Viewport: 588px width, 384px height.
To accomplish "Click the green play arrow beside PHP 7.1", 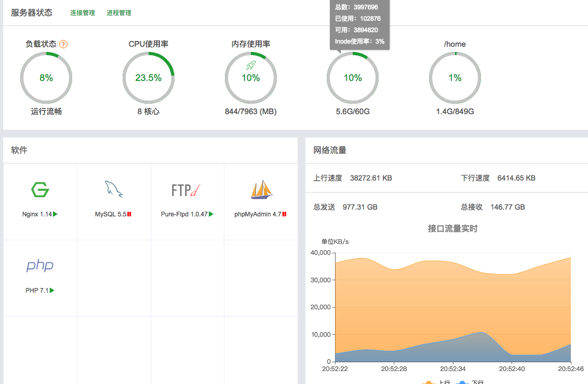I will click(52, 291).
